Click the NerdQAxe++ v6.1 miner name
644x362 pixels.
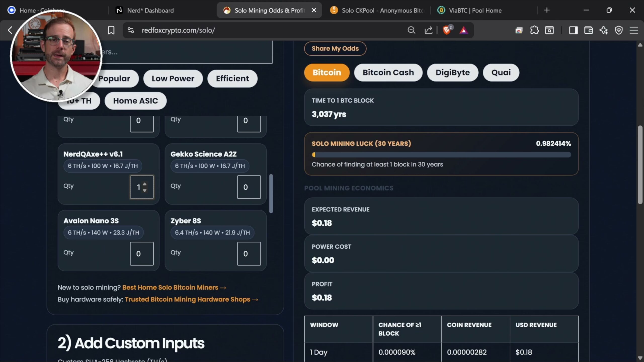[x=93, y=154]
